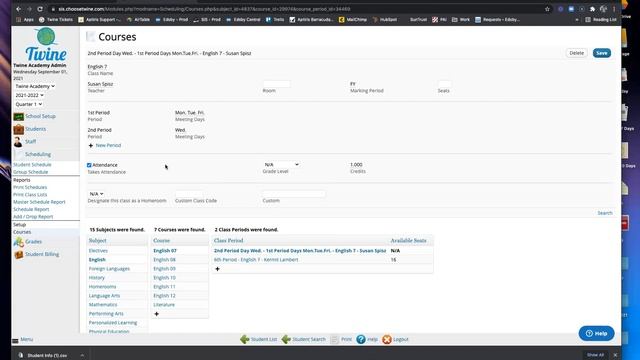
Task: Open browser extensions puzzle icon
Action: [x=592, y=9]
